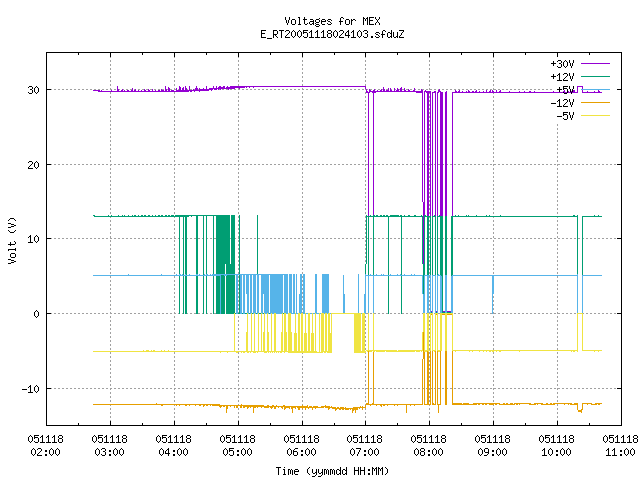This screenshot has height=480, width=640.
Task: Click the y-axis tick value -10
Action: 31,389
